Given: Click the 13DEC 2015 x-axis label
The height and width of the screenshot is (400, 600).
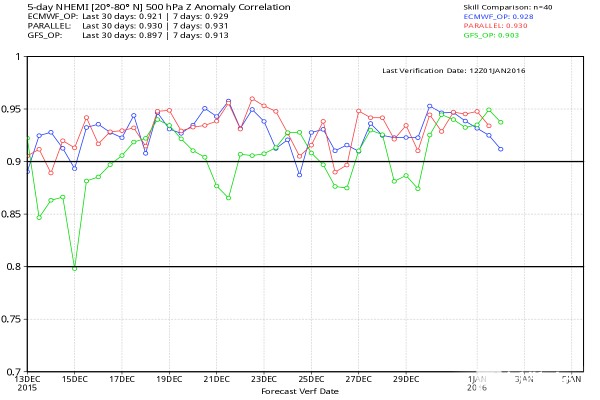Looking at the screenshot, I should coord(28,380).
